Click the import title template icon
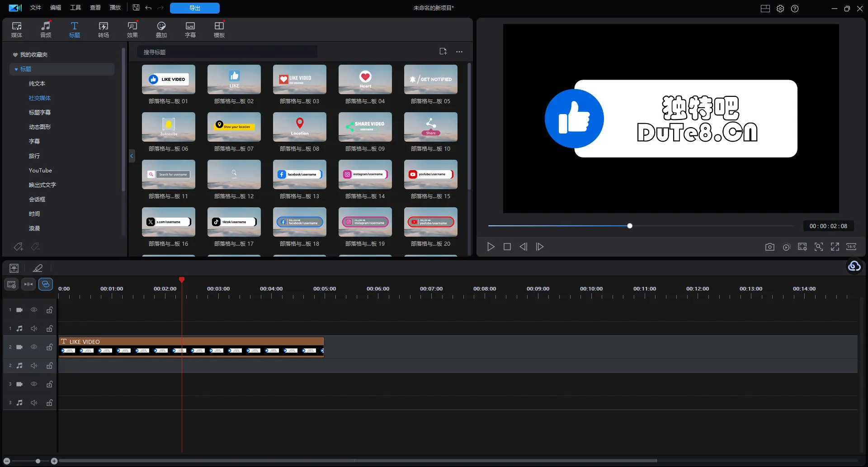This screenshot has width=868, height=467. (x=443, y=52)
